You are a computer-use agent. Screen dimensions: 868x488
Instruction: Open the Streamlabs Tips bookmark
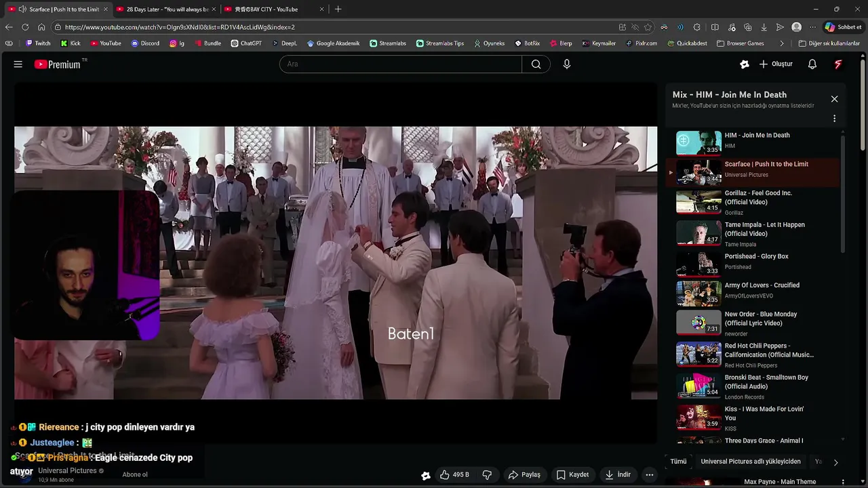point(440,43)
